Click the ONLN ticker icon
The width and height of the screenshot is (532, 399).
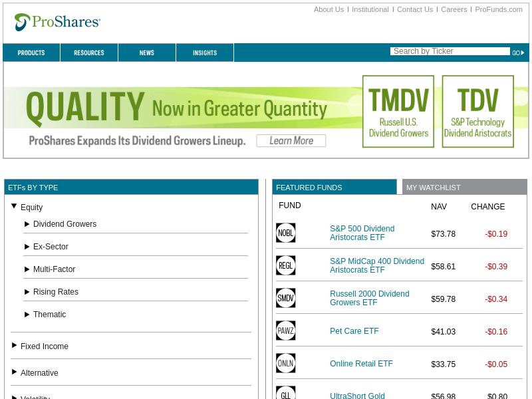286,363
